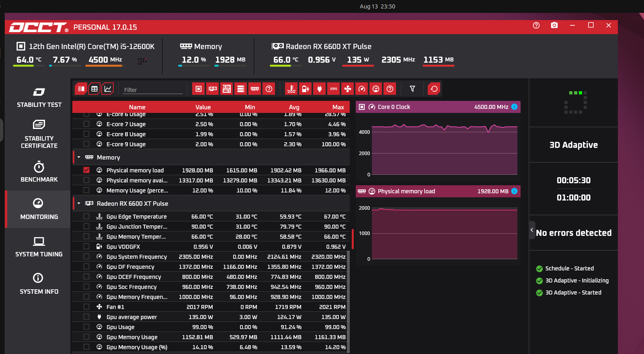Click the info icon on Core 0 Clock graph
Screen dimensions: 644x354
(514, 107)
